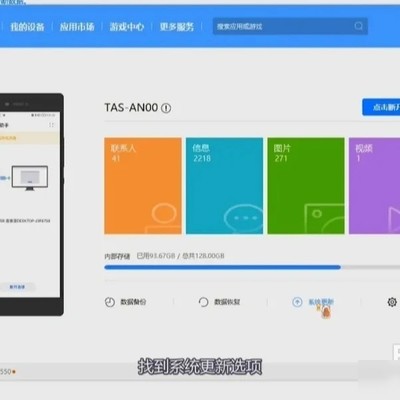Screen dimensions: 400x400
Task: Click the TAS-AN00 device name
Action: (x=131, y=108)
